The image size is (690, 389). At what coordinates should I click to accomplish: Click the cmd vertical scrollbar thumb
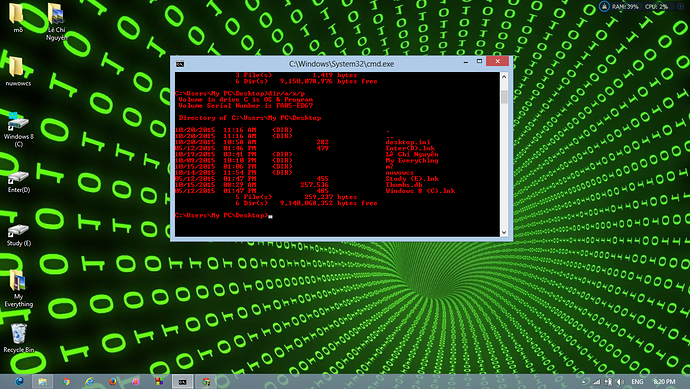(x=504, y=97)
